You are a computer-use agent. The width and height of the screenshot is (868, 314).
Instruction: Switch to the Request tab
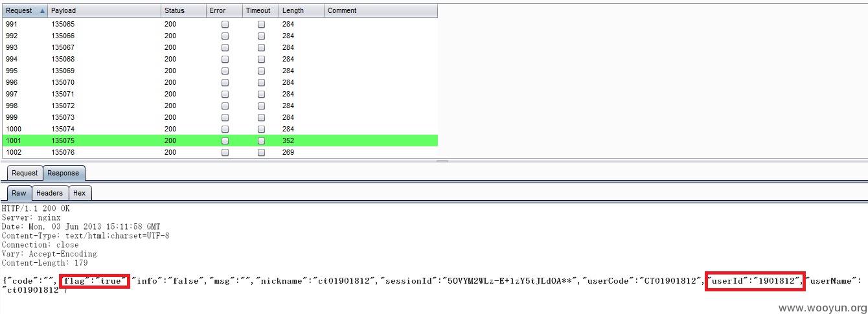coord(25,173)
